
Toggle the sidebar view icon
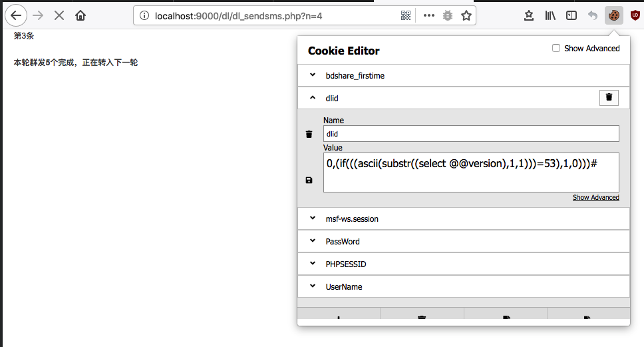[571, 15]
